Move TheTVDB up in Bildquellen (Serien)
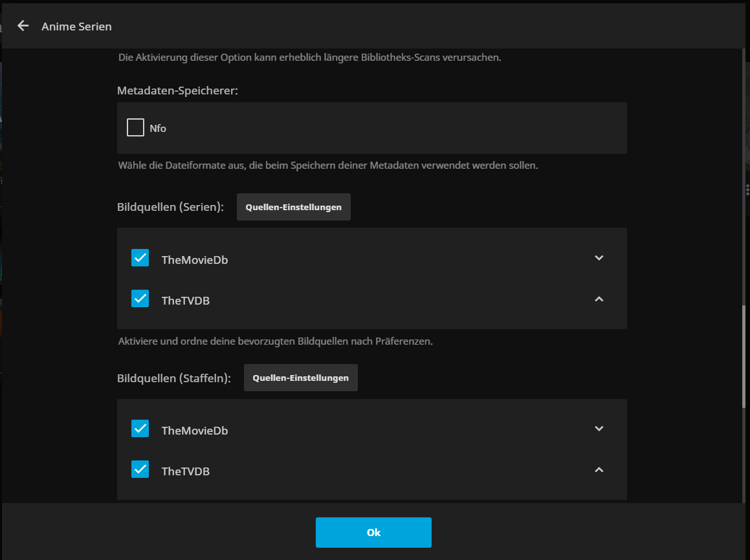 (x=599, y=299)
